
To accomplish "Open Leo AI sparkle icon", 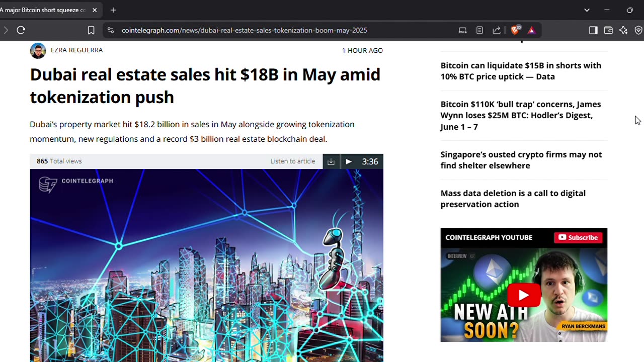I will 623,30.
